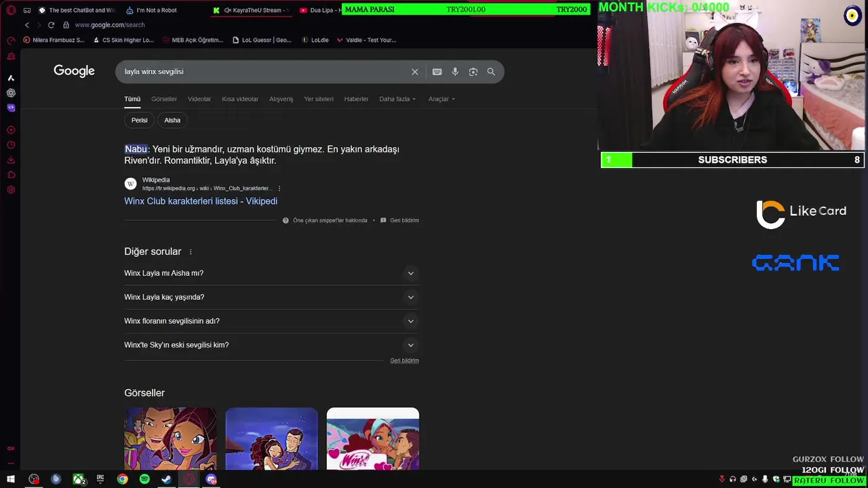Image resolution: width=868 pixels, height=488 pixels.
Task: Open sidebar player icon
Action: click(x=11, y=130)
